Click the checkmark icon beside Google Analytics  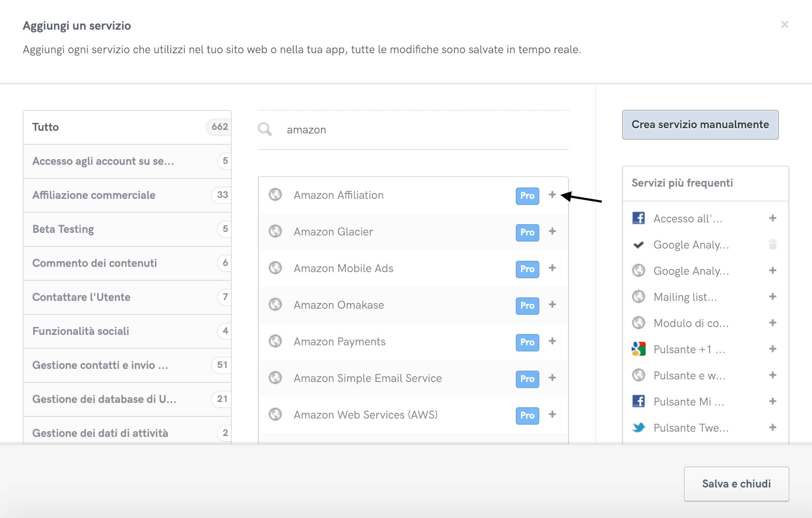(638, 245)
